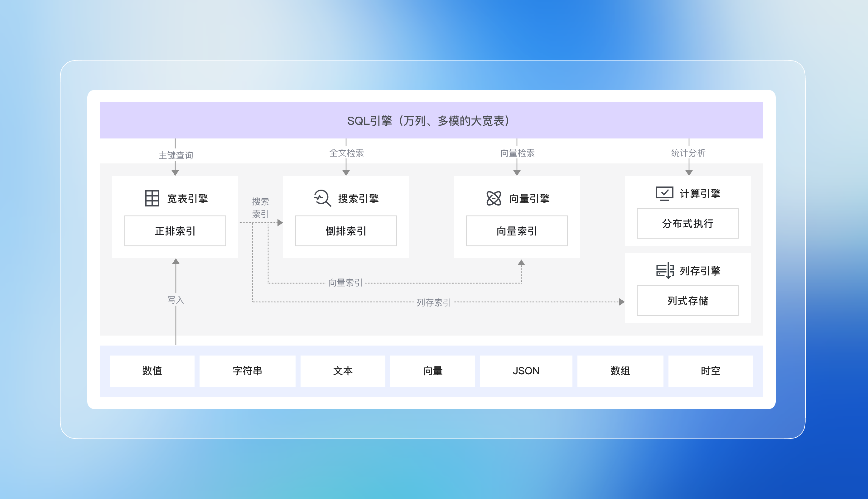Click the 向量检索 arrow label
The height and width of the screenshot is (499, 868).
tap(517, 153)
